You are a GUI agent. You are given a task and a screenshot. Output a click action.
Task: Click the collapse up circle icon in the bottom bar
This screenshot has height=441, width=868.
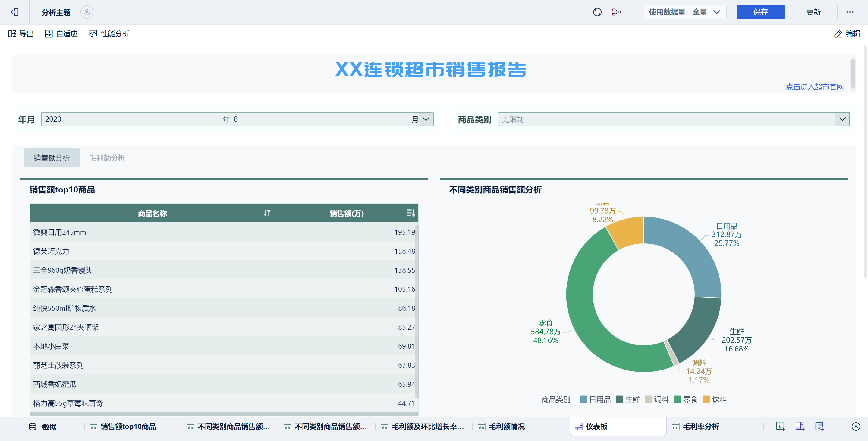856,427
